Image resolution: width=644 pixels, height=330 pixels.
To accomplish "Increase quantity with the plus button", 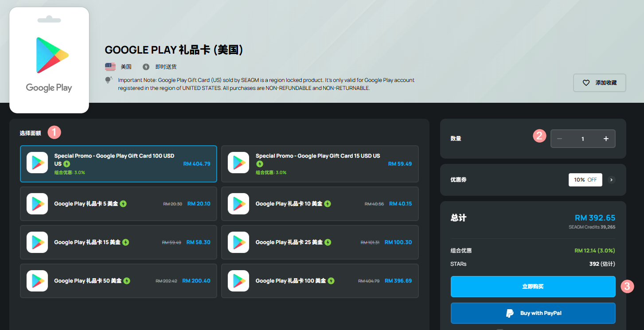I will (x=606, y=139).
